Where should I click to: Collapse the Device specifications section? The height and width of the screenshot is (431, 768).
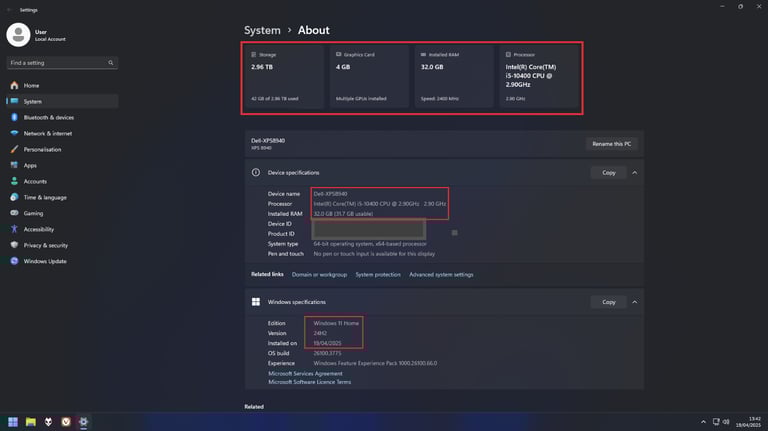click(634, 172)
